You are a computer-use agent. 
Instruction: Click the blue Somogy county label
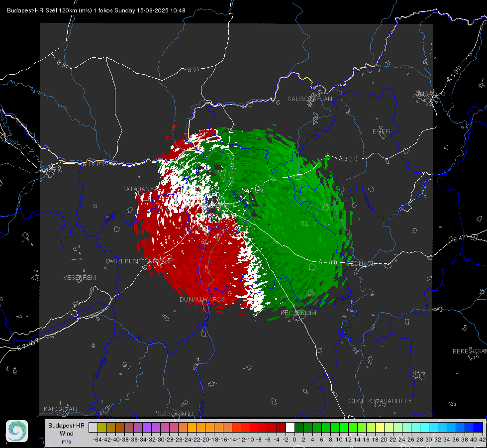(99, 367)
